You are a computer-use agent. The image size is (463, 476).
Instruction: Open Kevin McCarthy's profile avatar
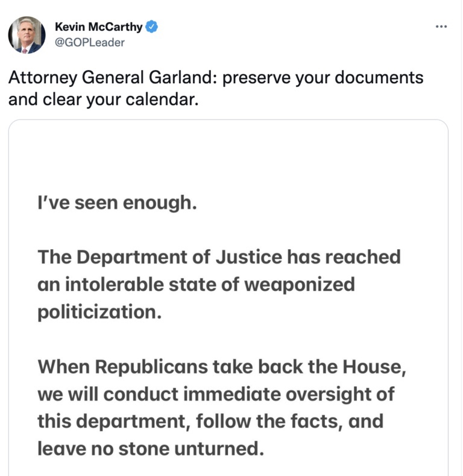coord(27,35)
